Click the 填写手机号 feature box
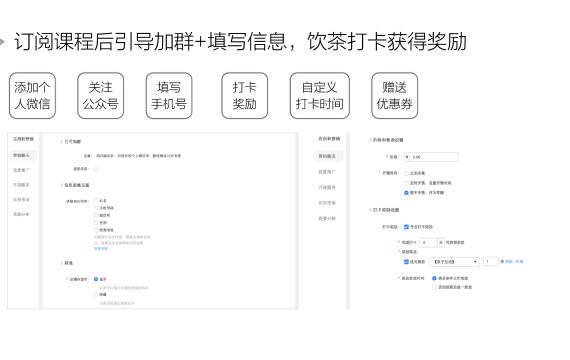Image resolution: width=570 pixels, height=360 pixels. tap(169, 95)
